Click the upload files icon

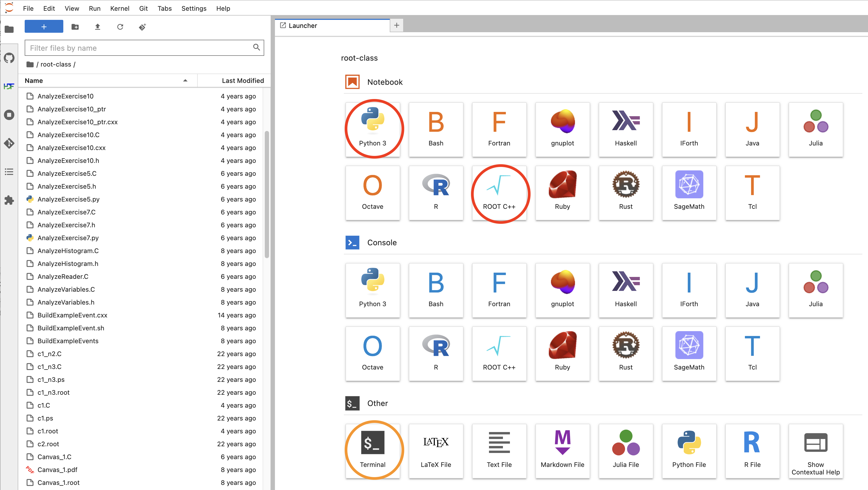tap(97, 27)
